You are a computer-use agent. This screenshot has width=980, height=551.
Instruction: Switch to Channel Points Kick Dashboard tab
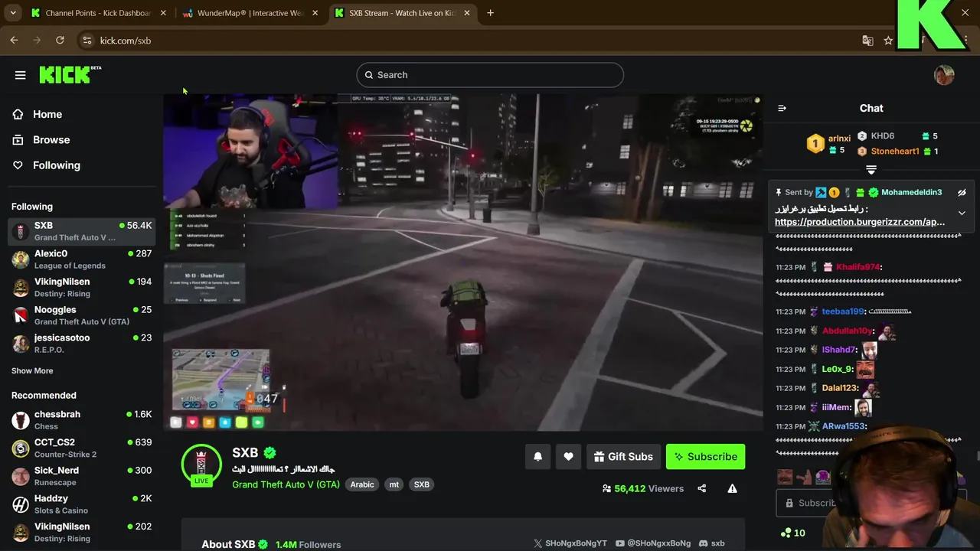(x=98, y=13)
